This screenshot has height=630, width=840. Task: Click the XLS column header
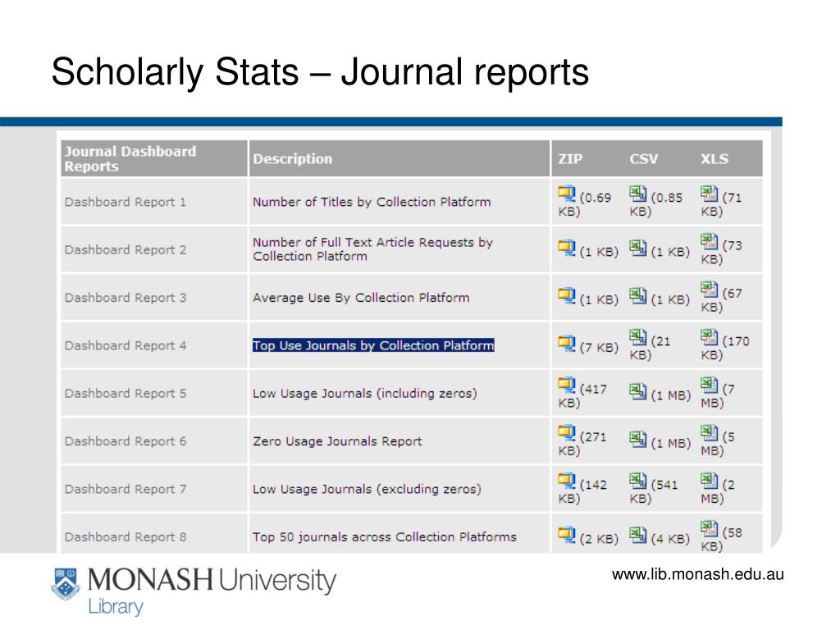pos(714,158)
